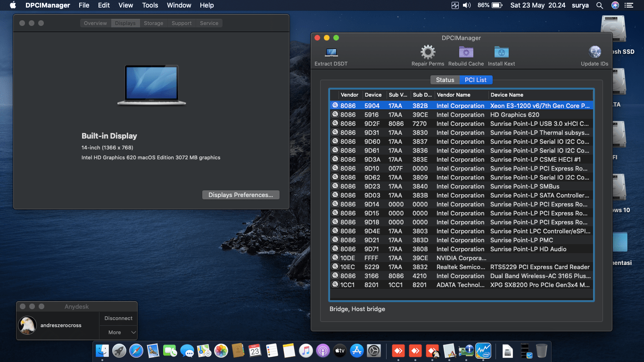Open the Windows 10 drive on the desktop
The image size is (644, 362).
[x=619, y=193]
